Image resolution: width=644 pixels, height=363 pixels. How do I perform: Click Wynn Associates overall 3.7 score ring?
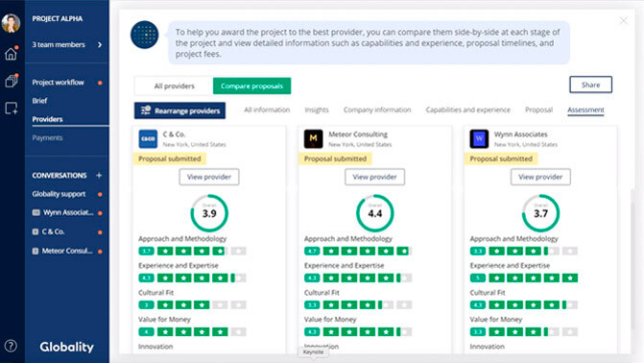pyautogui.click(x=540, y=213)
